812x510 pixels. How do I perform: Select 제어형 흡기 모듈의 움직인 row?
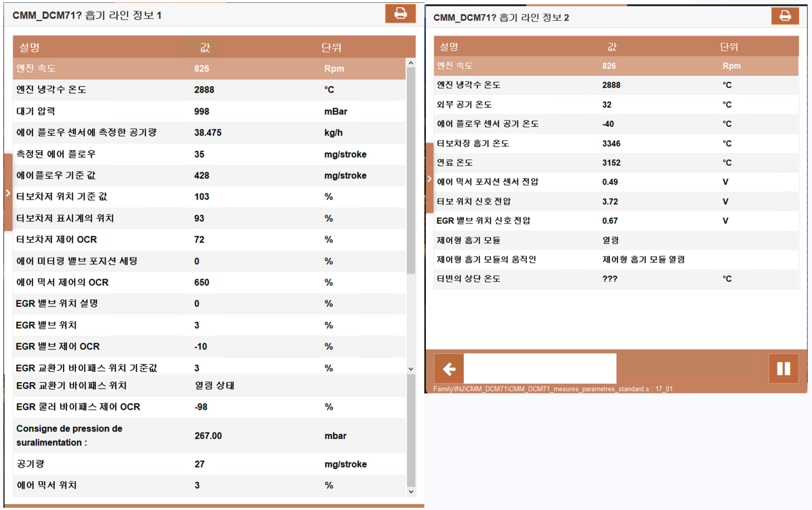tap(616, 260)
